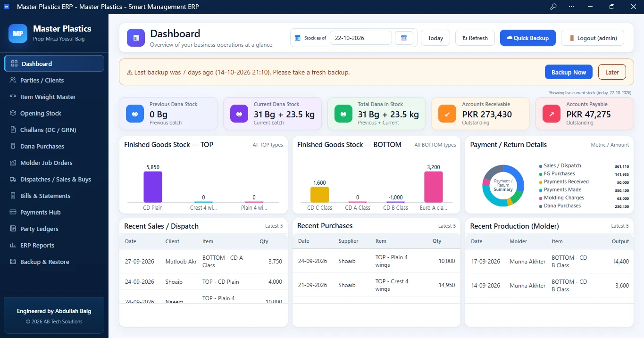Click the blue Previous Dana Stock icon
Screen dimensions: 644x338
(x=135, y=114)
